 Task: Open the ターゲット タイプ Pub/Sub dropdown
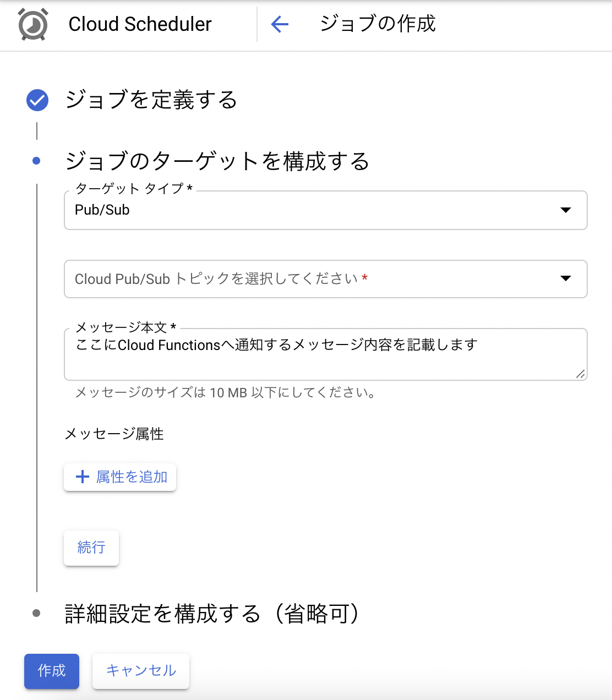point(326,210)
